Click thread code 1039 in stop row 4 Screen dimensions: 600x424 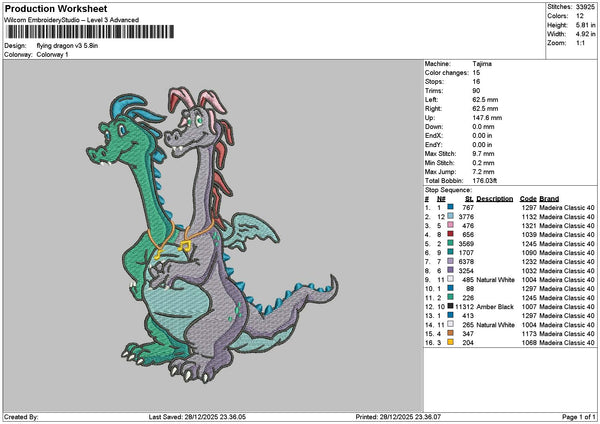point(529,235)
